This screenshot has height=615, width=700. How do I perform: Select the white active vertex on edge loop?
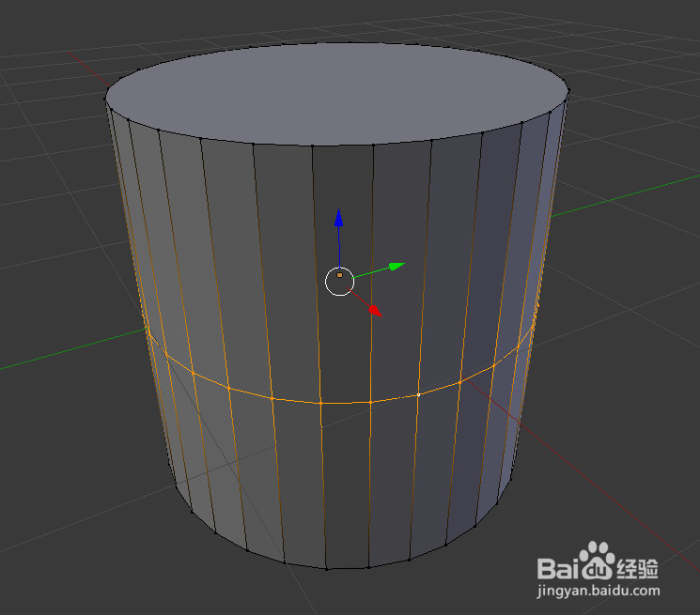[x=418, y=394]
